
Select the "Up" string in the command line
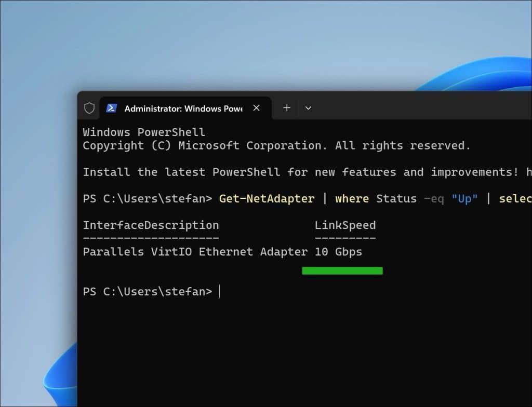pos(464,198)
